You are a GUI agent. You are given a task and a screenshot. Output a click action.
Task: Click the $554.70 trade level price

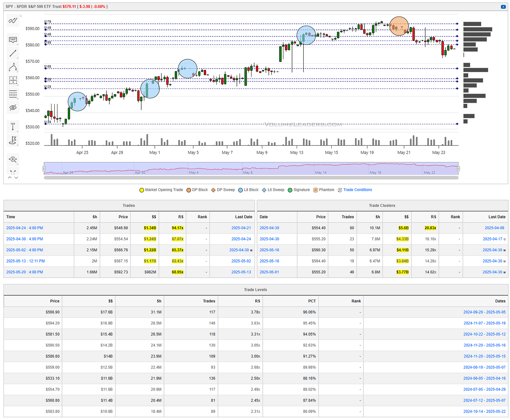click(x=53, y=390)
